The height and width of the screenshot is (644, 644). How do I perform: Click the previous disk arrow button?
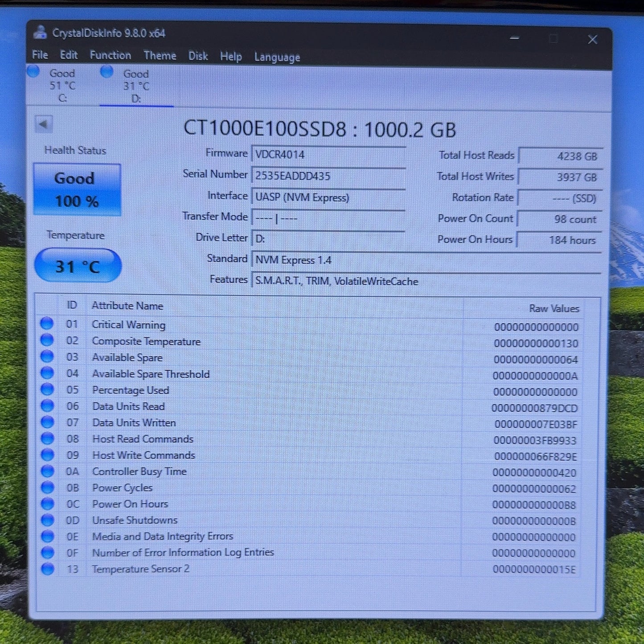pyautogui.click(x=44, y=124)
